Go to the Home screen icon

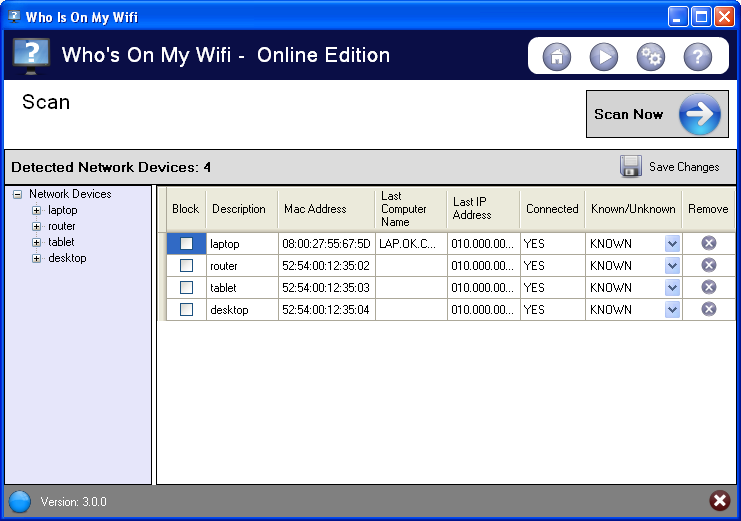pyautogui.click(x=557, y=56)
